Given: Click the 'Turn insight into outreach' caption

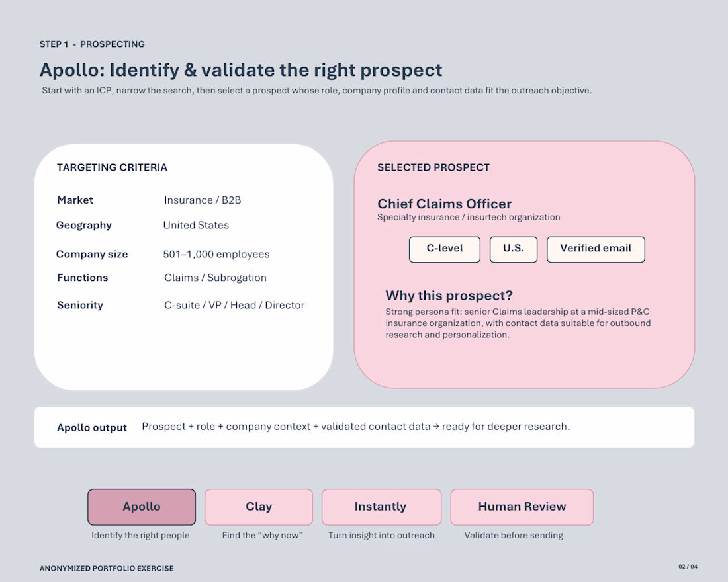Looking at the screenshot, I should (x=382, y=535).
